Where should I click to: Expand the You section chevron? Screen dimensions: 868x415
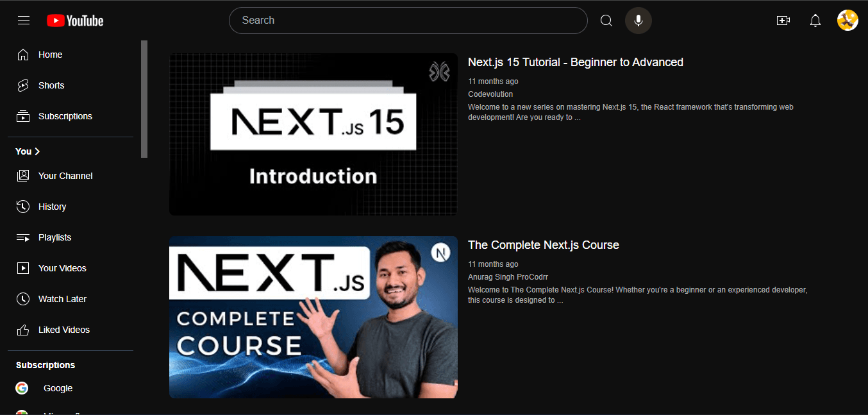37,151
